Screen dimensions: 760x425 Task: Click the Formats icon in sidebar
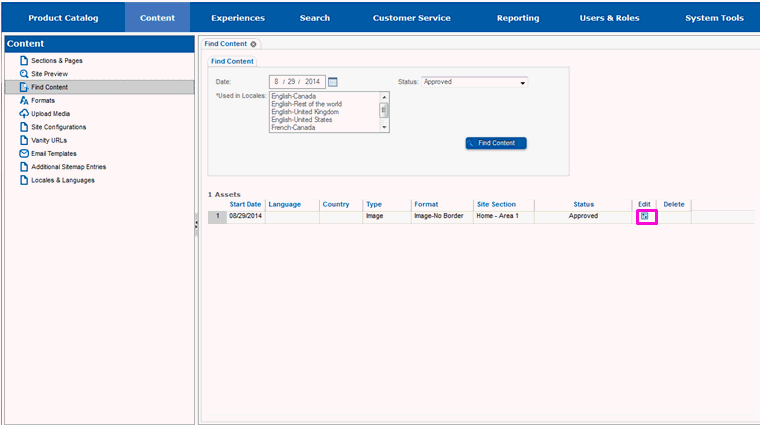pyautogui.click(x=24, y=100)
